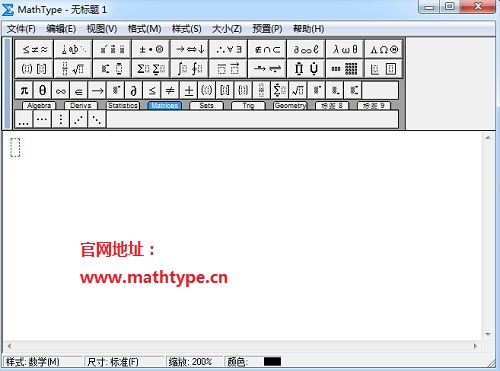Open the labeled arrow templates palette

point(267,69)
